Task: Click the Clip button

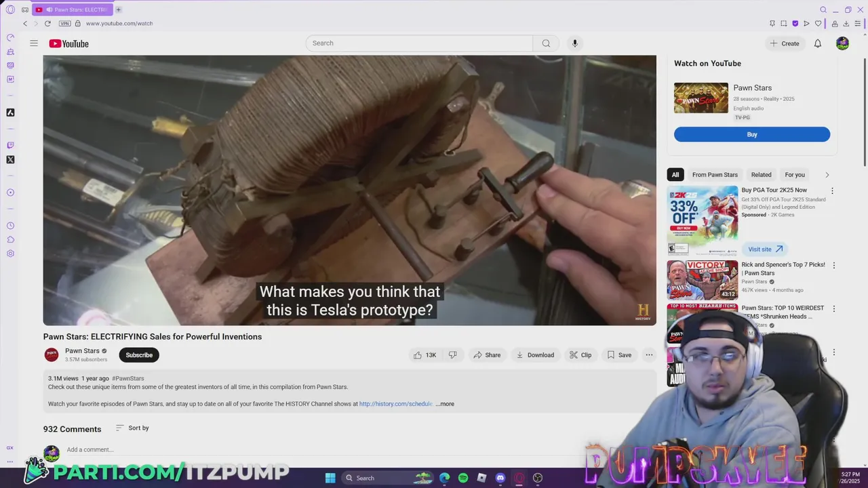Action: tap(580, 355)
